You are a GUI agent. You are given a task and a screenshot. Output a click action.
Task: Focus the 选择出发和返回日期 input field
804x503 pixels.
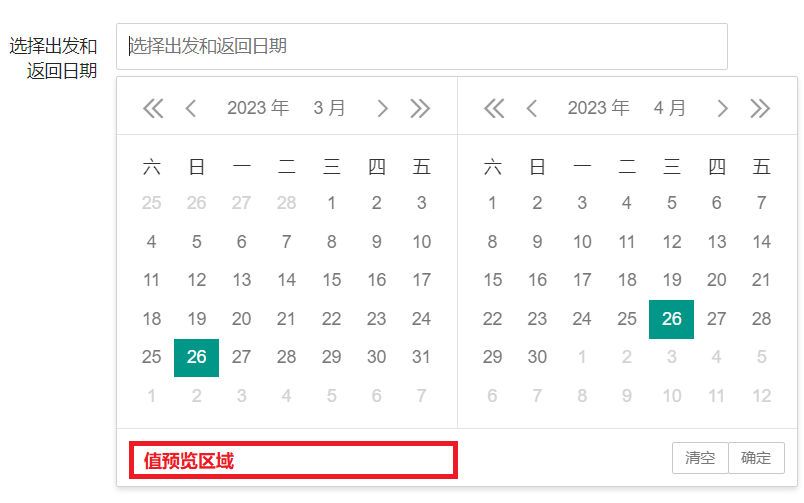pyautogui.click(x=422, y=46)
